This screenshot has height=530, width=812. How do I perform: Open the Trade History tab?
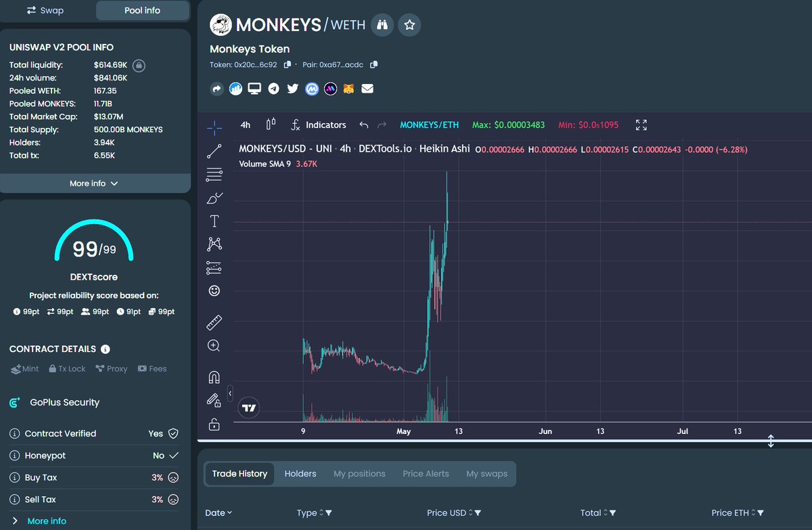tap(240, 474)
